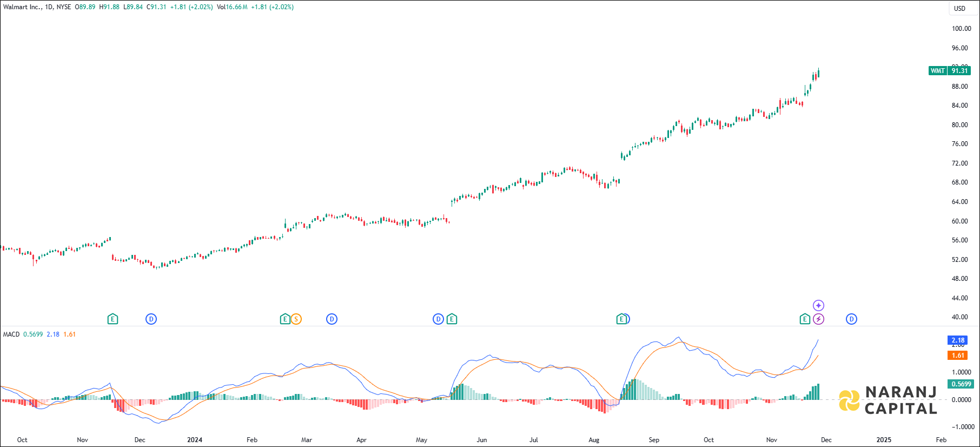Click the green 0.5699 histogram axis label
980x447 pixels.
(961, 384)
